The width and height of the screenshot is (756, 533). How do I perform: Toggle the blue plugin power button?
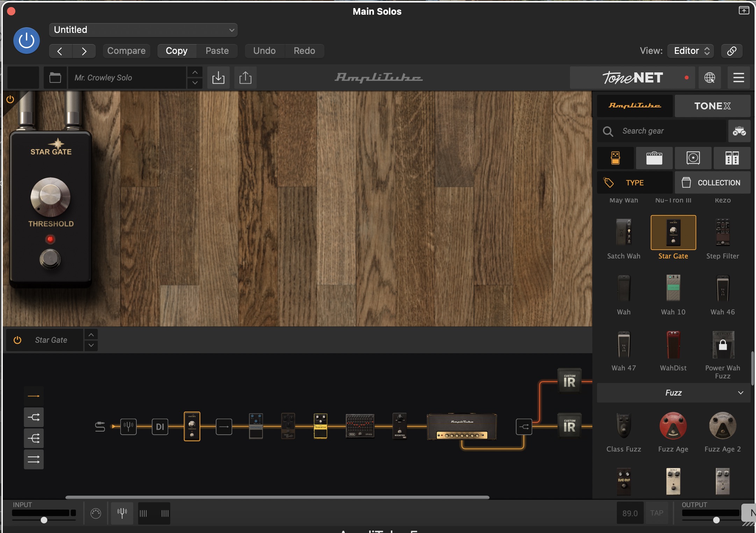[x=27, y=41]
